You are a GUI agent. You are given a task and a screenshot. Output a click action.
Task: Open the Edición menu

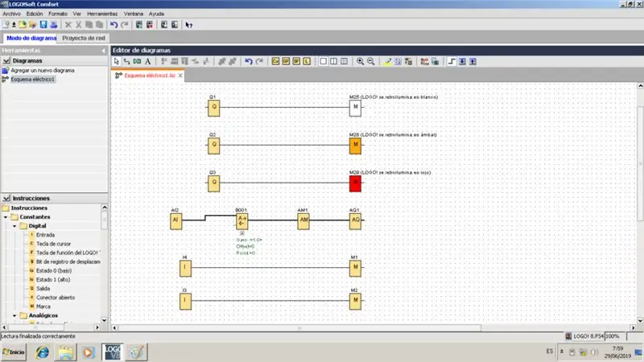click(x=35, y=14)
